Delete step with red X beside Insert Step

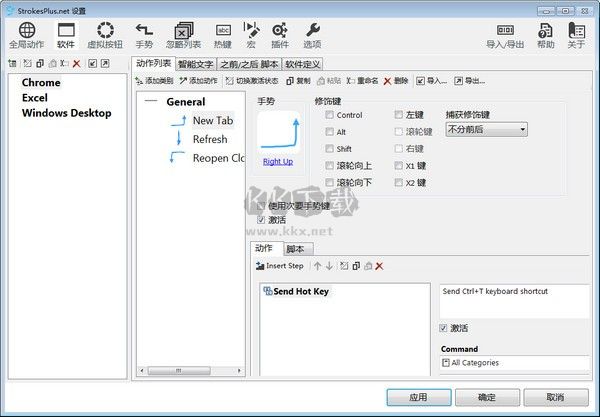379,266
